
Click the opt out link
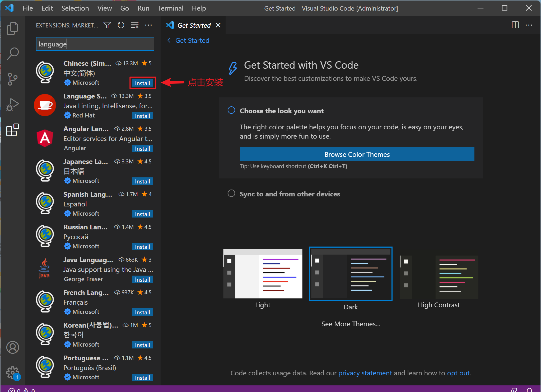(x=458, y=373)
